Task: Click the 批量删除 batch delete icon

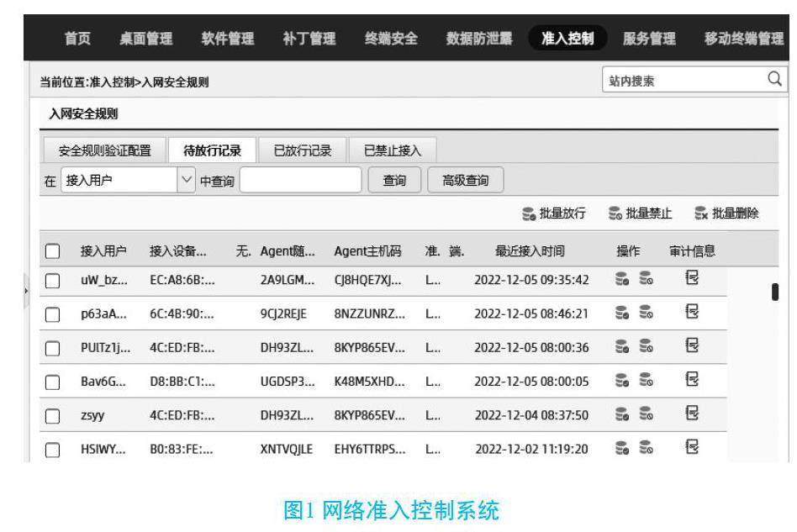Action: (701, 214)
